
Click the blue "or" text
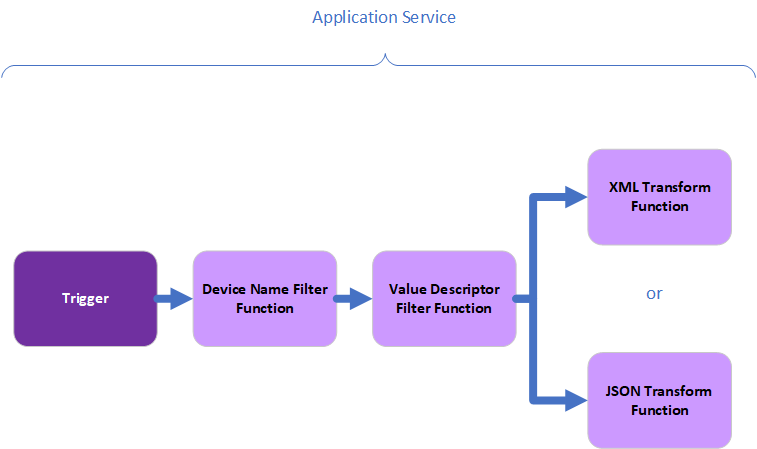coord(654,294)
